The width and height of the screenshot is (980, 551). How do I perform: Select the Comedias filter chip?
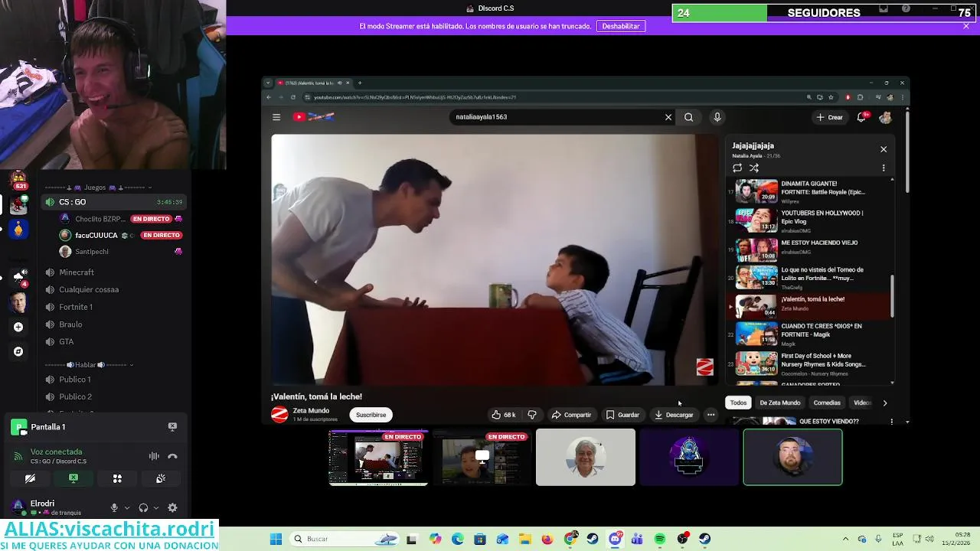(827, 403)
